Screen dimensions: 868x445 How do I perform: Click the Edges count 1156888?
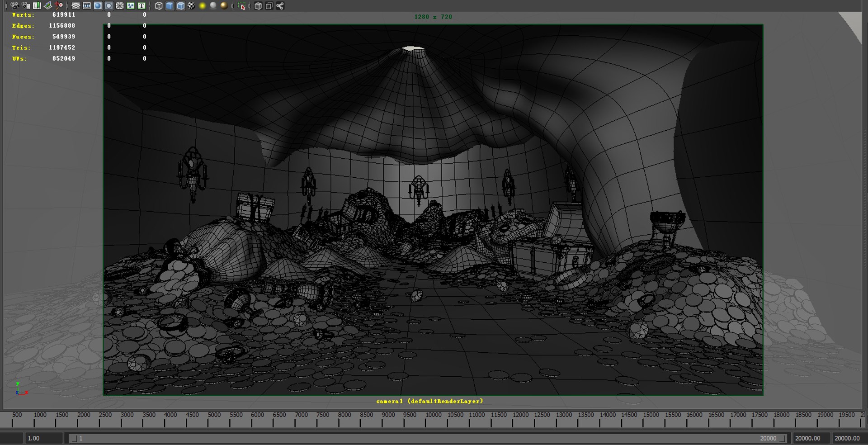pyautogui.click(x=62, y=26)
